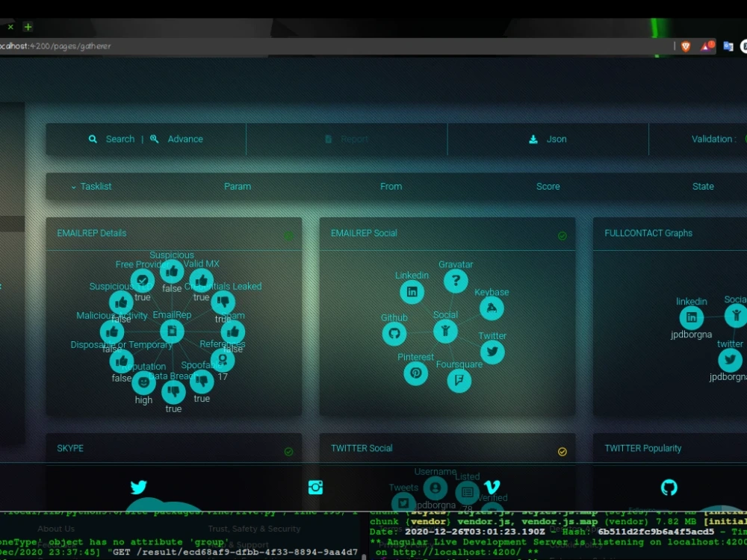Click the Score column header

click(548, 187)
